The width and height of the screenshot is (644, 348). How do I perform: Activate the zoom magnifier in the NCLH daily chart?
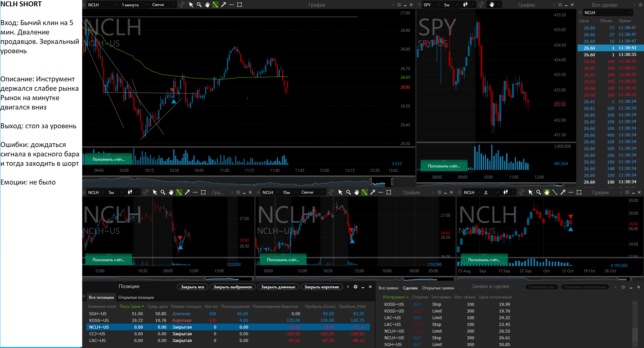click(539, 192)
